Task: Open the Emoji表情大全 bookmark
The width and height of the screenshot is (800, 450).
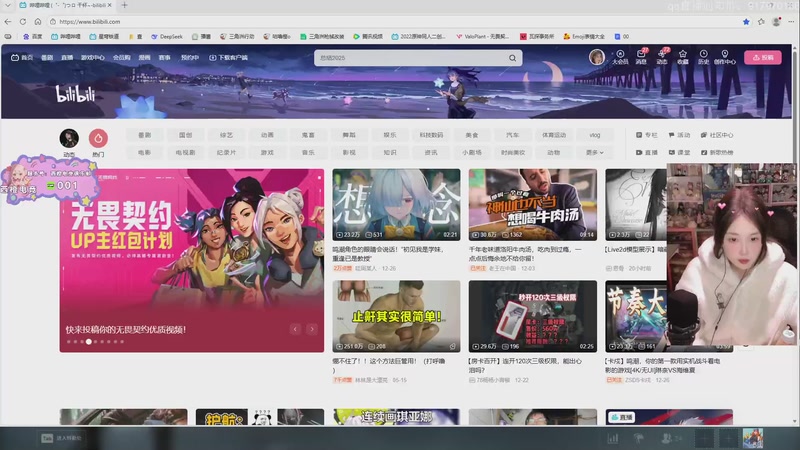Action: point(584,37)
